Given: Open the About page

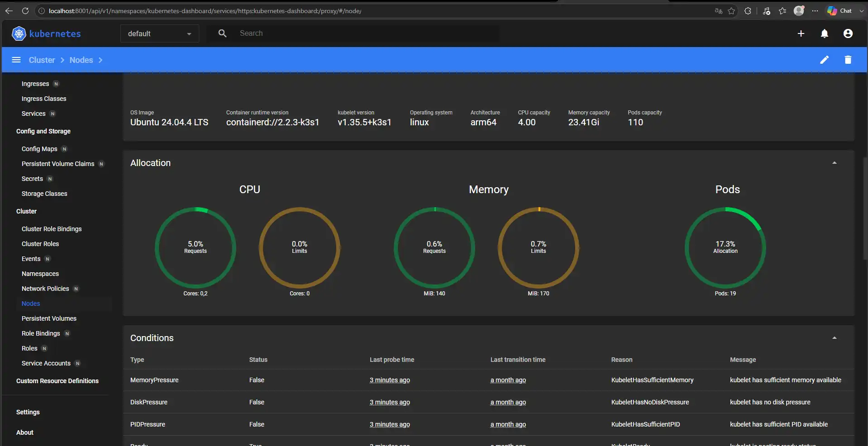Looking at the screenshot, I should point(25,432).
